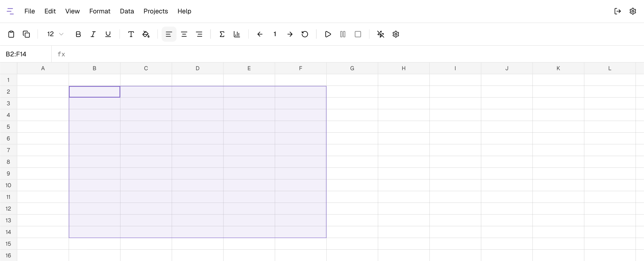Click the pause icon in toolbar
The image size is (644, 261).
343,34
